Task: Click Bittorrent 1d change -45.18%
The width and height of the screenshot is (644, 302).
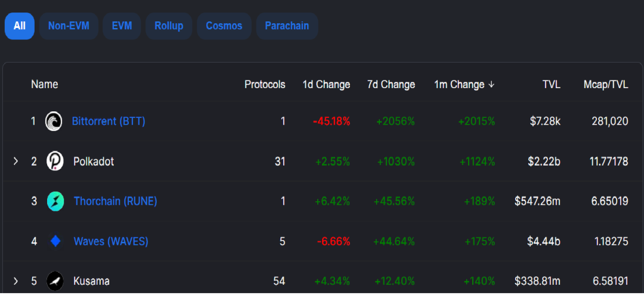Action: (x=332, y=122)
